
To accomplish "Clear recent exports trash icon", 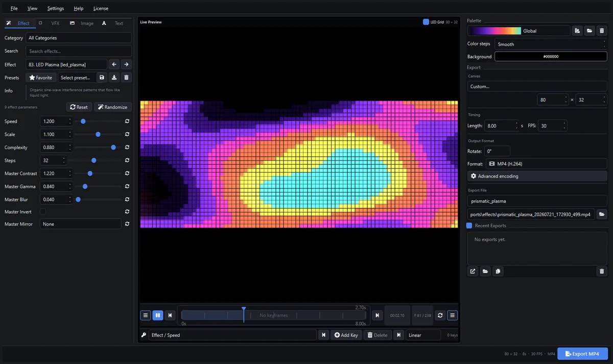I will [602, 271].
